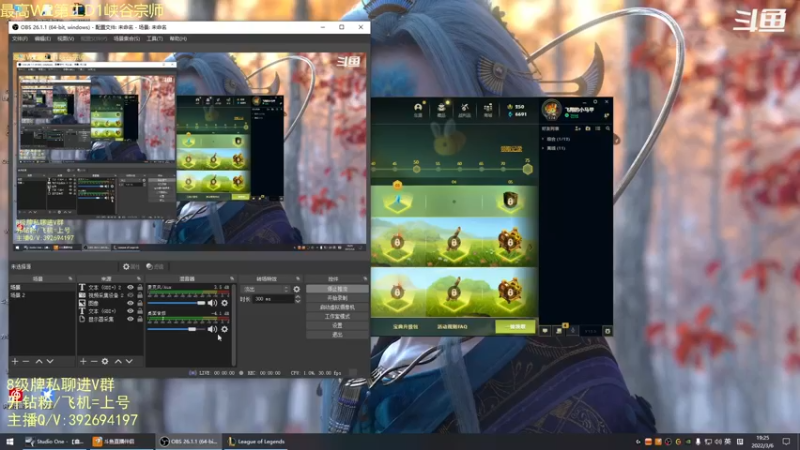The width and height of the screenshot is (800, 450).
Task: Open the 帮助 menu in OBS
Action: [178, 38]
